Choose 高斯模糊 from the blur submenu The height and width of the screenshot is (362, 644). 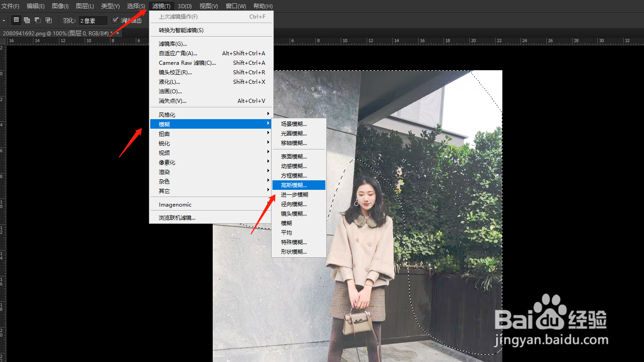coord(298,185)
